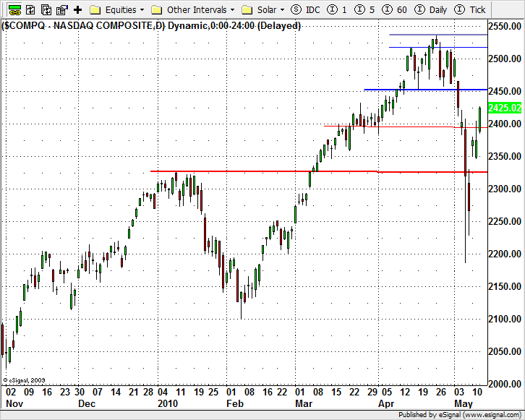525x420 pixels.
Task: Click the single-page refresh arrows icon
Action: pos(30,9)
